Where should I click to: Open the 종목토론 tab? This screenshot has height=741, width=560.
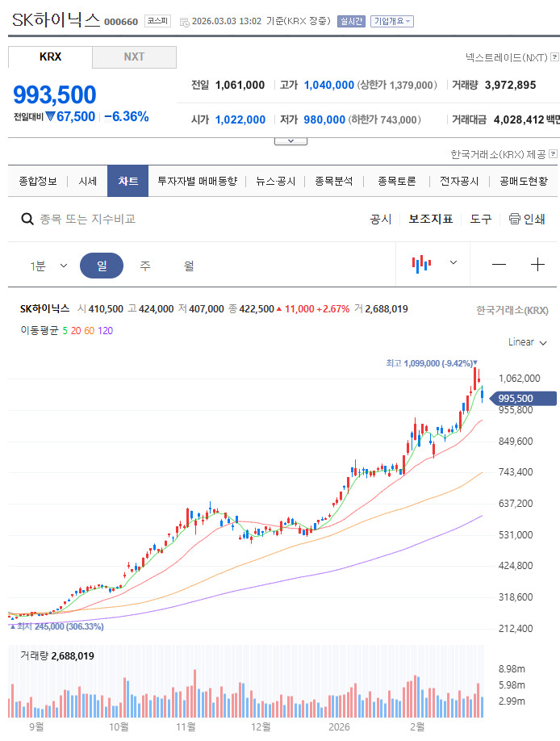[x=397, y=181]
